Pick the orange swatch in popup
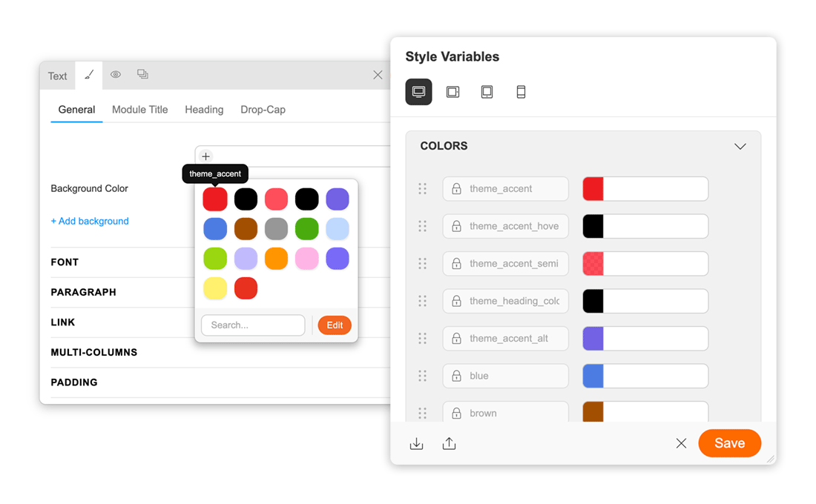The width and height of the screenshot is (816, 504). click(x=277, y=259)
